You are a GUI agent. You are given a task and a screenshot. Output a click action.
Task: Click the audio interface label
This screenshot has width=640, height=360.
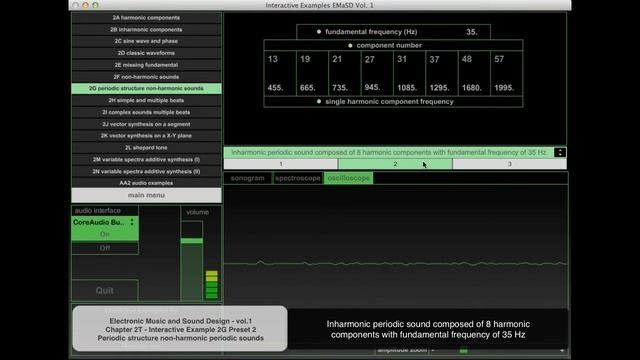tap(98, 211)
